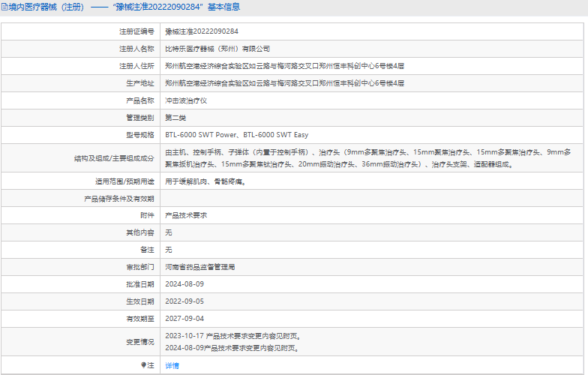This screenshot has width=588, height=375.
Task: Click the 变更情况 label cell
Action: (x=81, y=342)
